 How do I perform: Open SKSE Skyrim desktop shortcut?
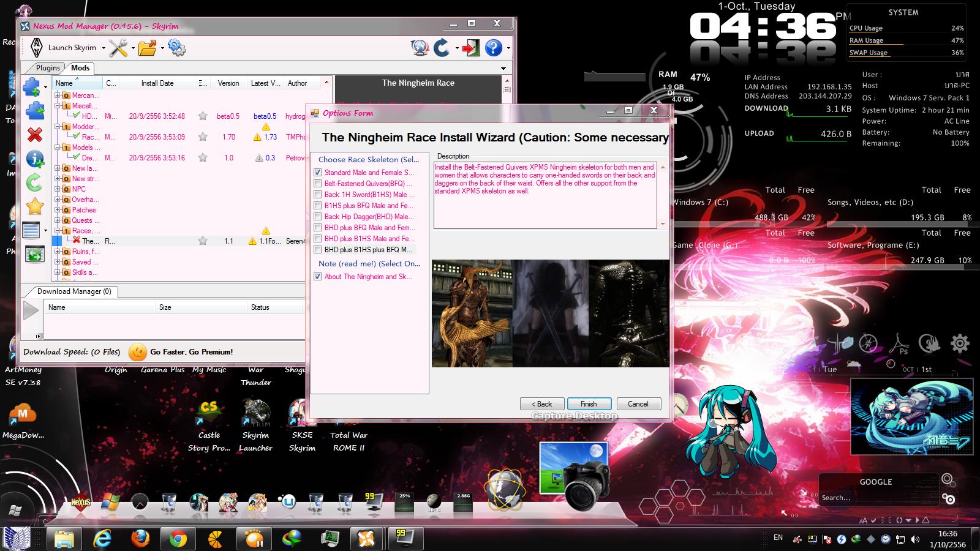(302, 425)
